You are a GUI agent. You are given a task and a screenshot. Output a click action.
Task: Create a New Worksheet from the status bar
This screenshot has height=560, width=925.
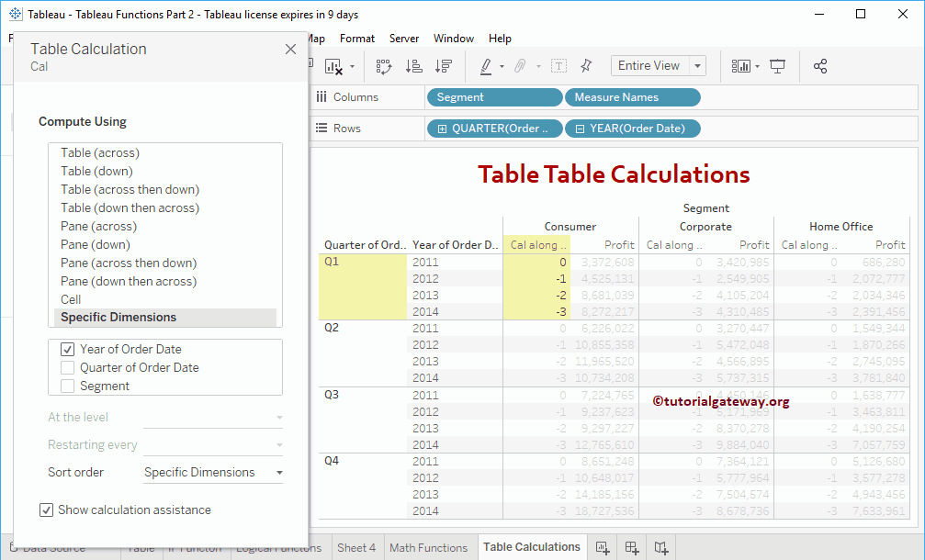pyautogui.click(x=603, y=547)
